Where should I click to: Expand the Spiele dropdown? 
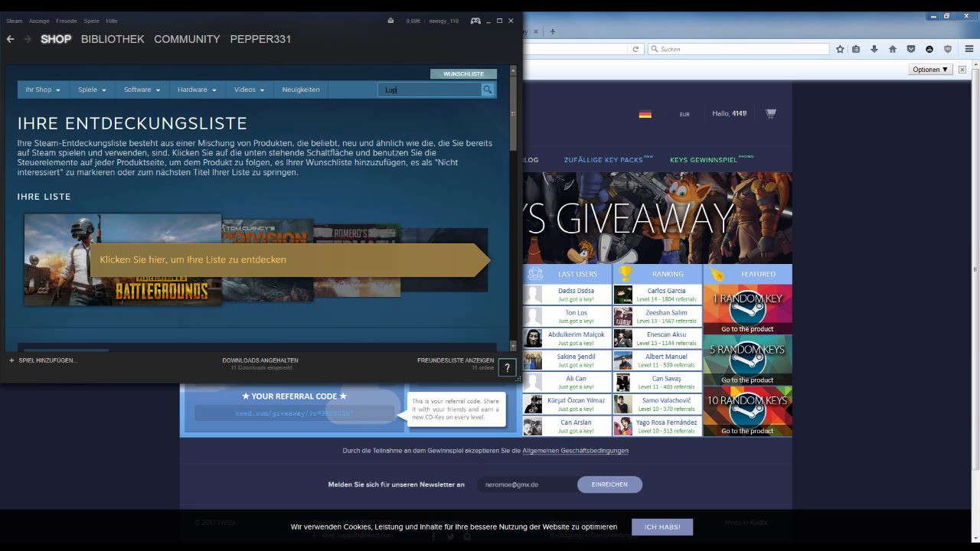coord(92,90)
